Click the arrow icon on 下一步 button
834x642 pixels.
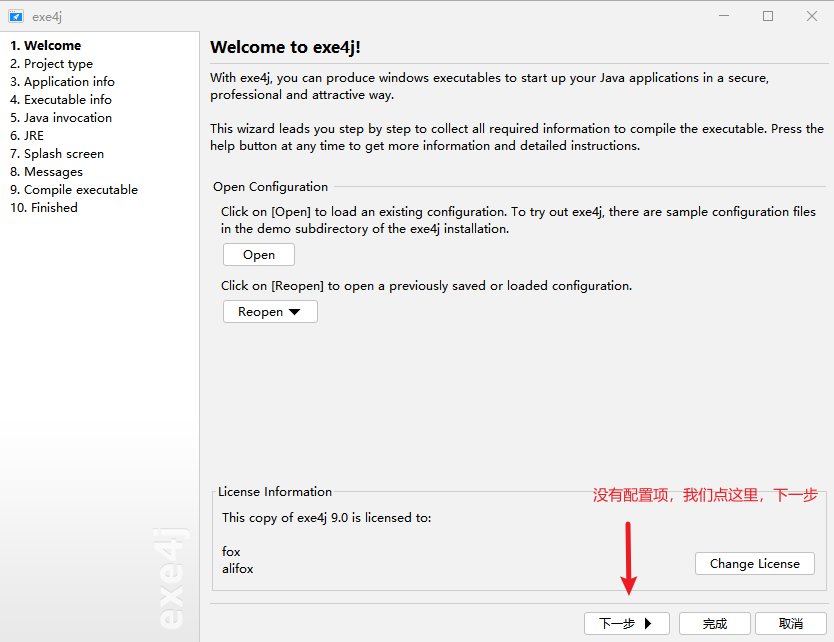coord(649,623)
